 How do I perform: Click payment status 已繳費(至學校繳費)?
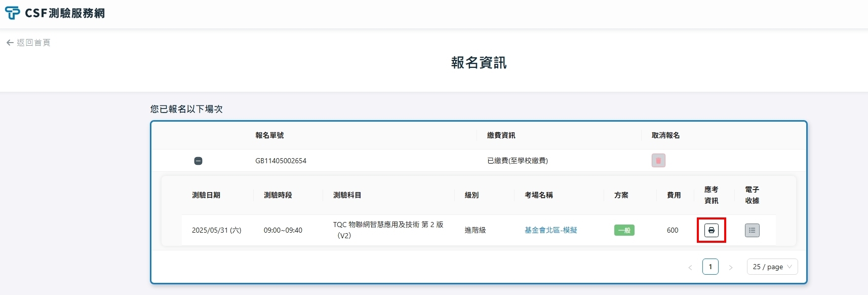[x=518, y=161]
